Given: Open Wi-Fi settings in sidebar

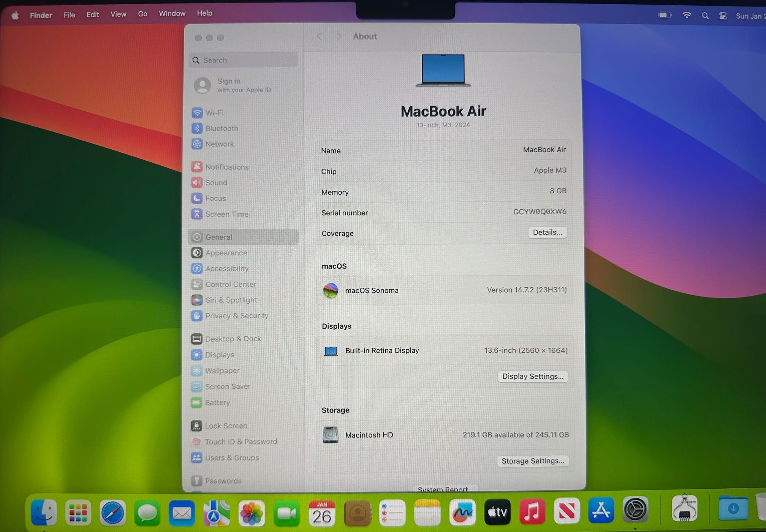Looking at the screenshot, I should [207, 113].
